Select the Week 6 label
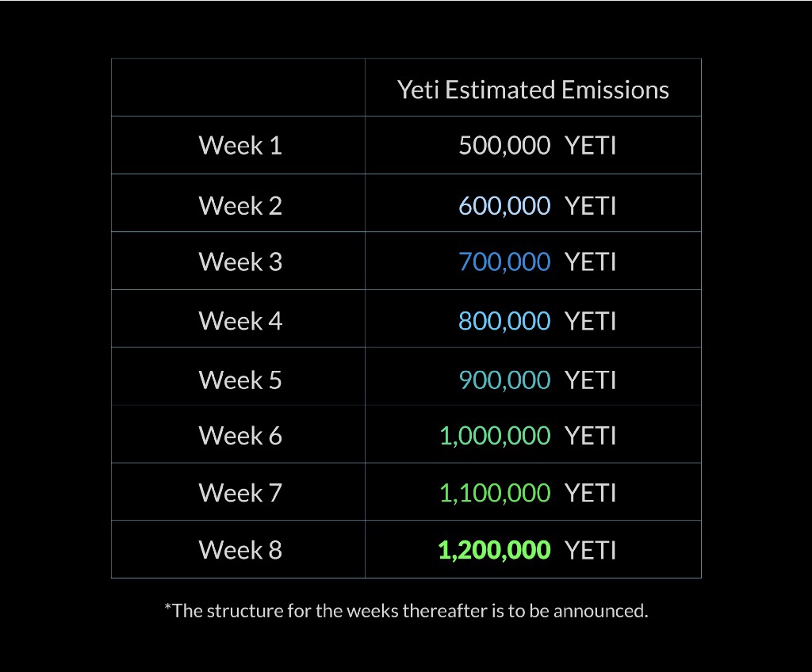812x672 pixels. [x=240, y=435]
